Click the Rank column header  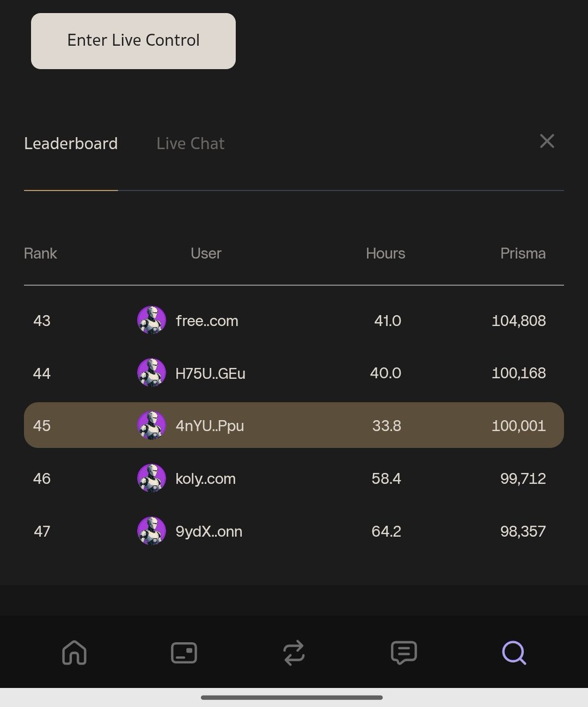click(40, 253)
